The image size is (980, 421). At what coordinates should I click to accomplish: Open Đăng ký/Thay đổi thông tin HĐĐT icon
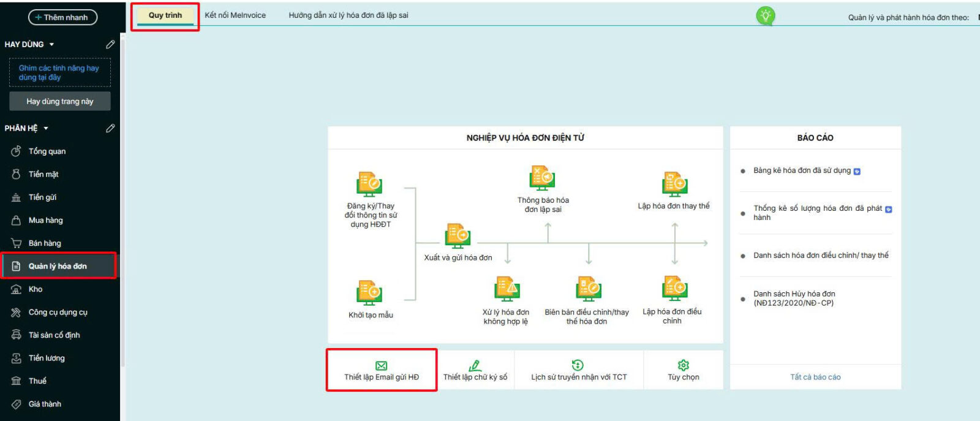pos(369,184)
